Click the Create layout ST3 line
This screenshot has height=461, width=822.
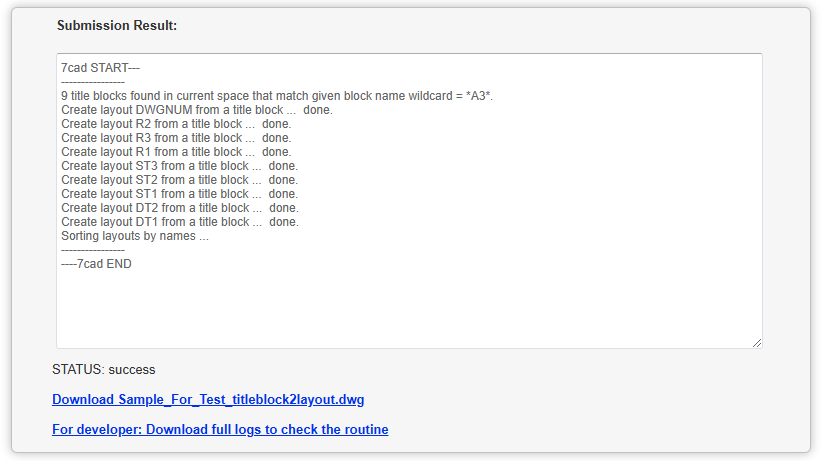coord(179,166)
